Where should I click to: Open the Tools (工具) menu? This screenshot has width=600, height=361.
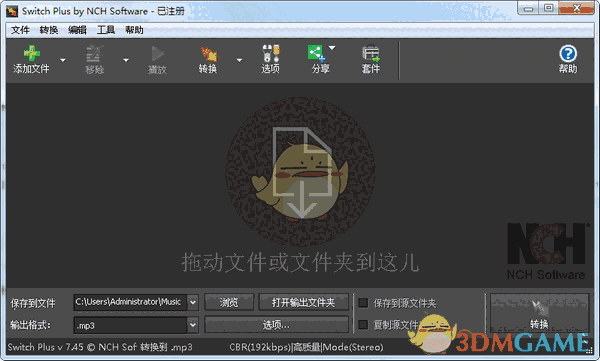tap(106, 30)
